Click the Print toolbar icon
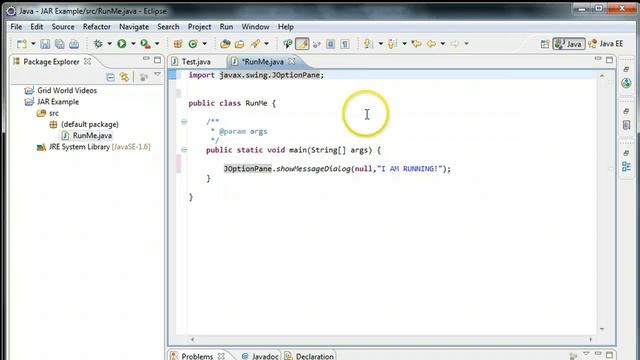640x360 pixels. pyautogui.click(x=74, y=44)
